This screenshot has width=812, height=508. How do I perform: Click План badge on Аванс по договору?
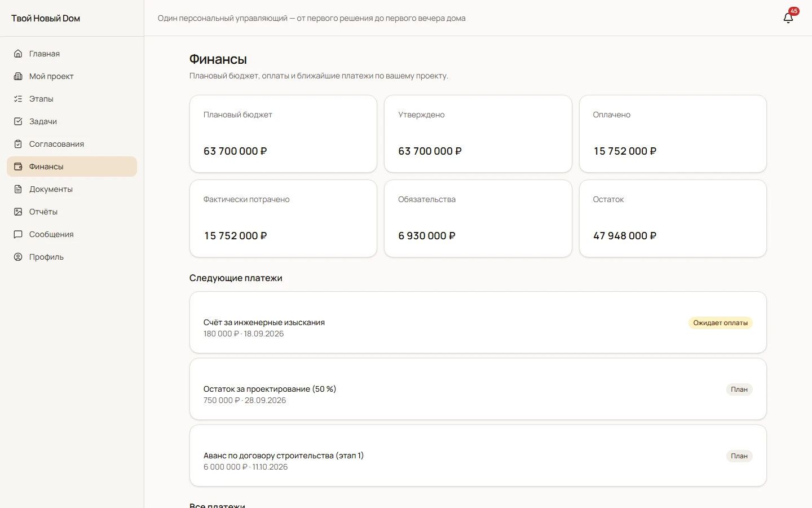pos(739,456)
